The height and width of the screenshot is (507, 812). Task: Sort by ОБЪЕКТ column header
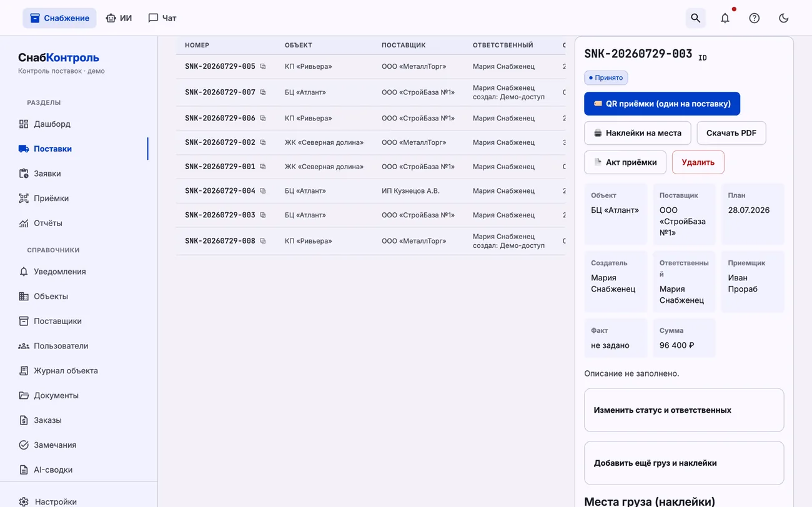(298, 45)
